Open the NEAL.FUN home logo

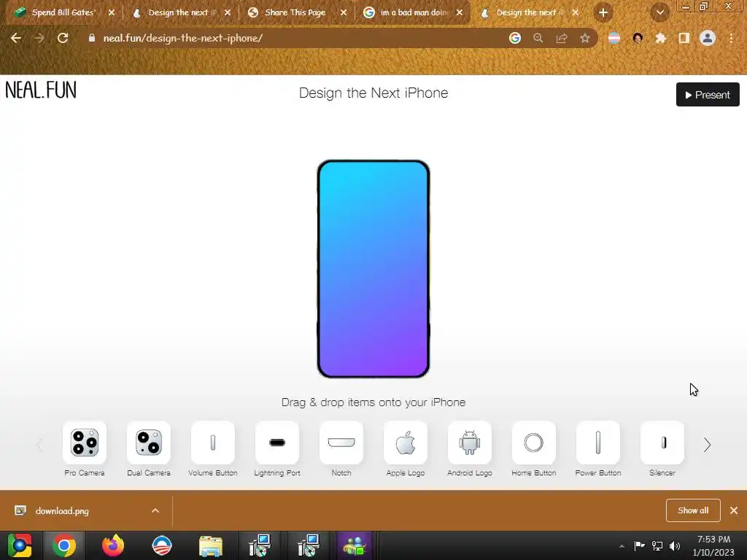[x=41, y=90]
